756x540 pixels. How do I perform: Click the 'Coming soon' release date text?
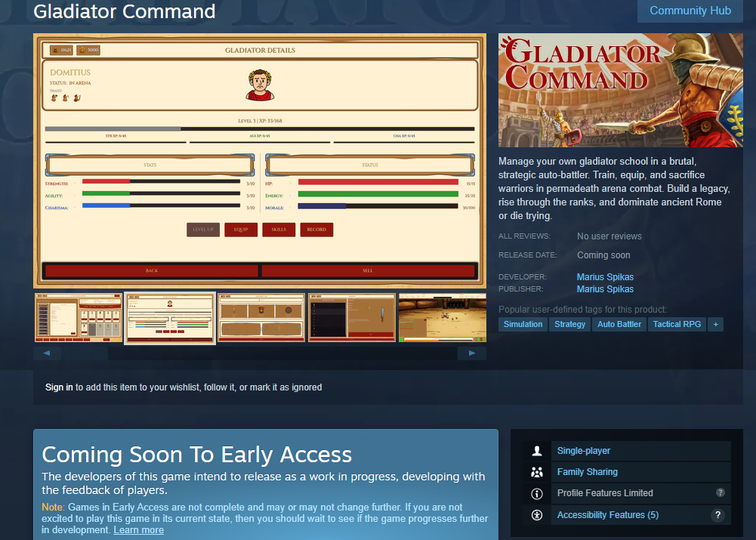click(603, 255)
